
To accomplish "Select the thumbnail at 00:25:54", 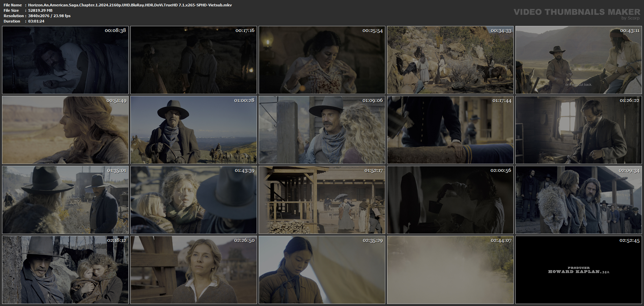I will click(322, 60).
